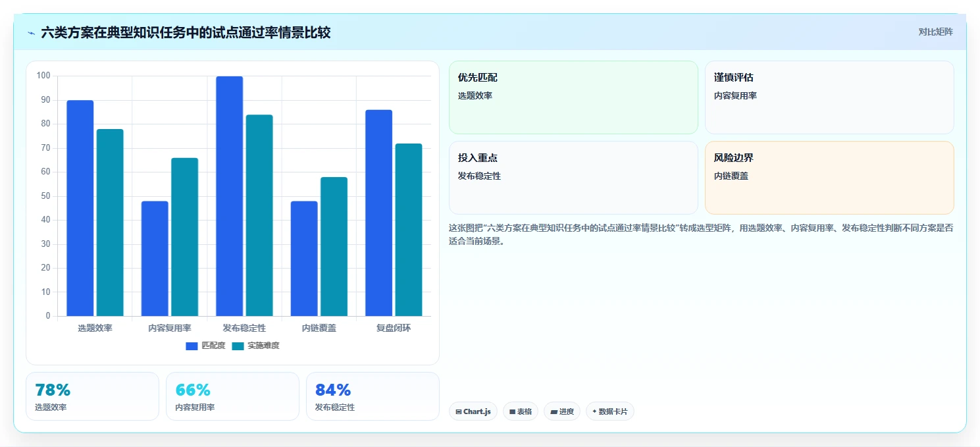The image size is (980, 447).
Task: Click the Chart.js tag chip
Action: pos(473,411)
